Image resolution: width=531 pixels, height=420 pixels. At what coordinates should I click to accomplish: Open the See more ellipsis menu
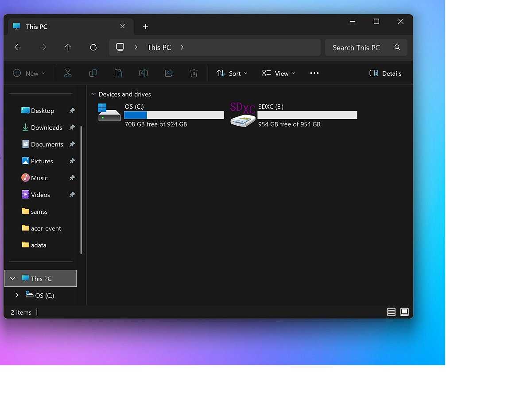tap(314, 73)
